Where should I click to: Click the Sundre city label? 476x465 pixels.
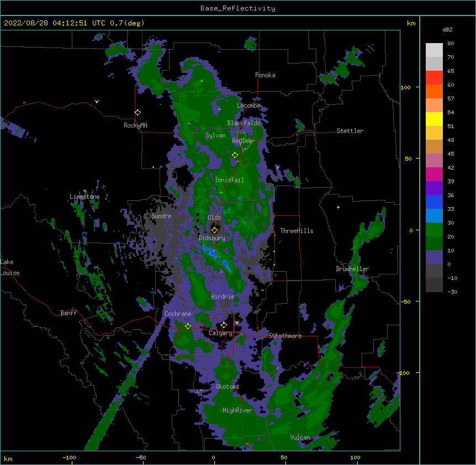[161, 216]
